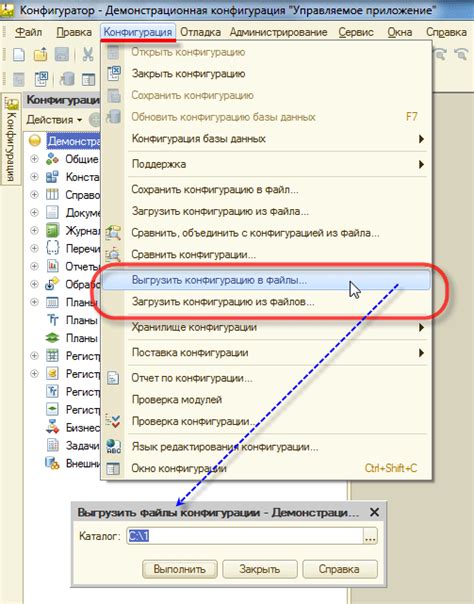Screen dimensions: 474x604
Task: Click the Compare and merge configuration icon
Action: click(113, 232)
